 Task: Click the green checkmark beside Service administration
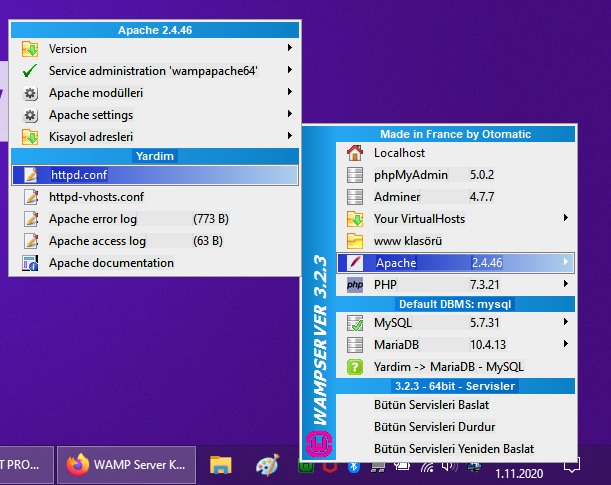[30, 71]
